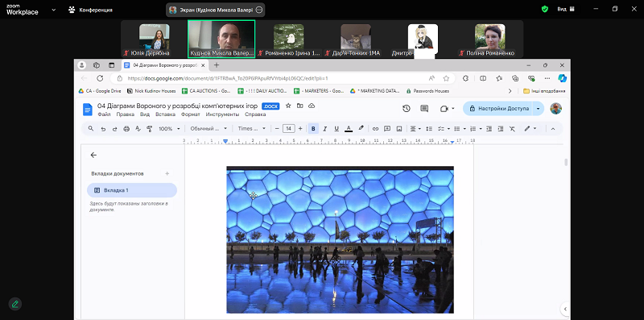Image resolution: width=644 pixels, height=320 pixels.
Task: Increase the paragraph indent
Action: click(500, 129)
